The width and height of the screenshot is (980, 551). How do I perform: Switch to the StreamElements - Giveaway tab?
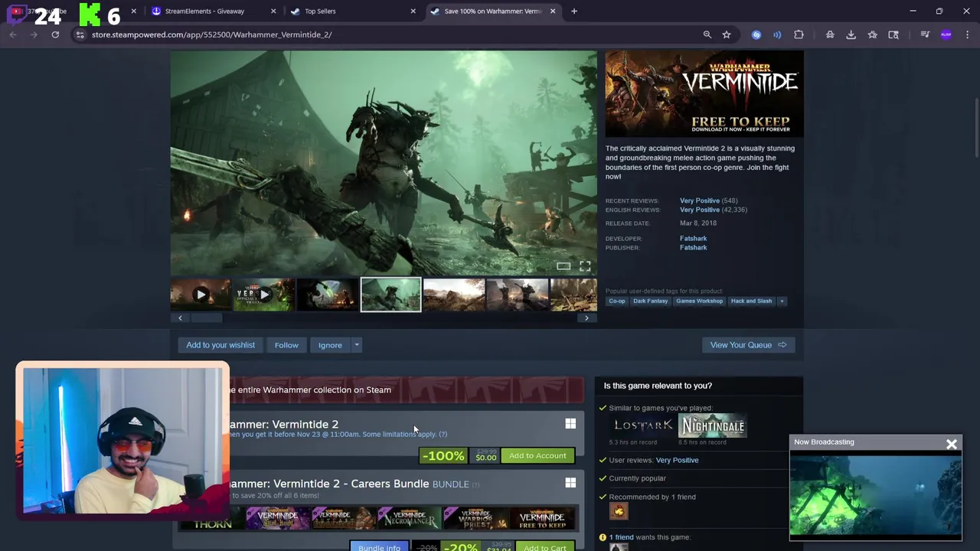pyautogui.click(x=204, y=11)
